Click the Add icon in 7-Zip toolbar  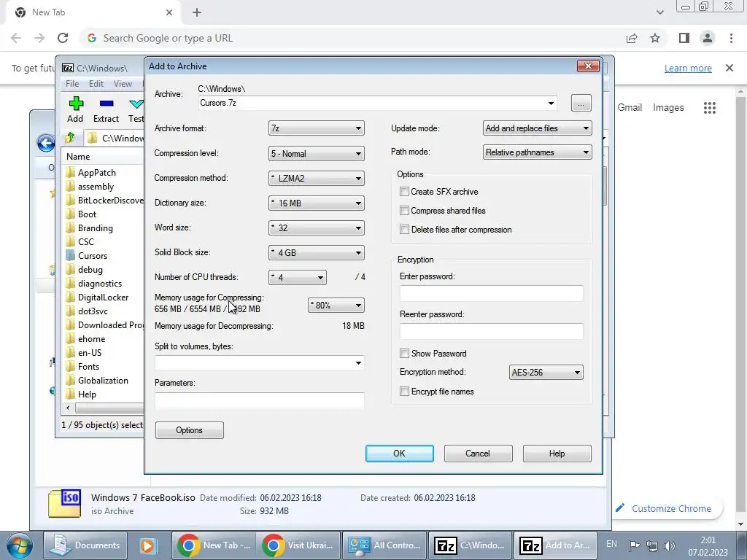pos(76,104)
